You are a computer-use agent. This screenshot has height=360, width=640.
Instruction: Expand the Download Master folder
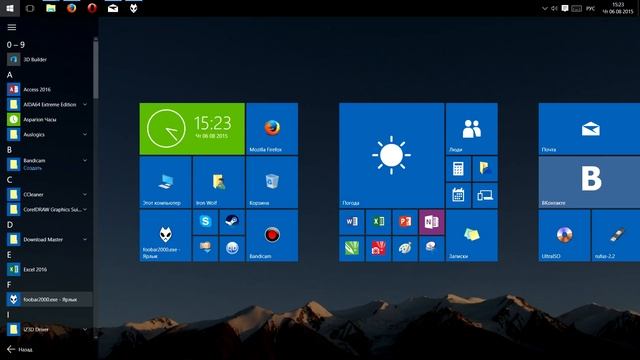point(84,240)
